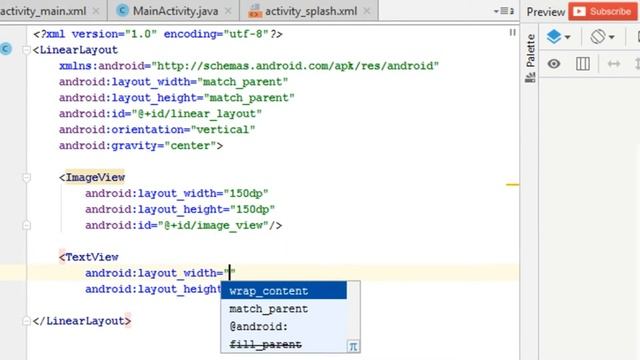This screenshot has height=360, width=640.
Task: Click the closing LinearLayout fold marker
Action: point(27,321)
